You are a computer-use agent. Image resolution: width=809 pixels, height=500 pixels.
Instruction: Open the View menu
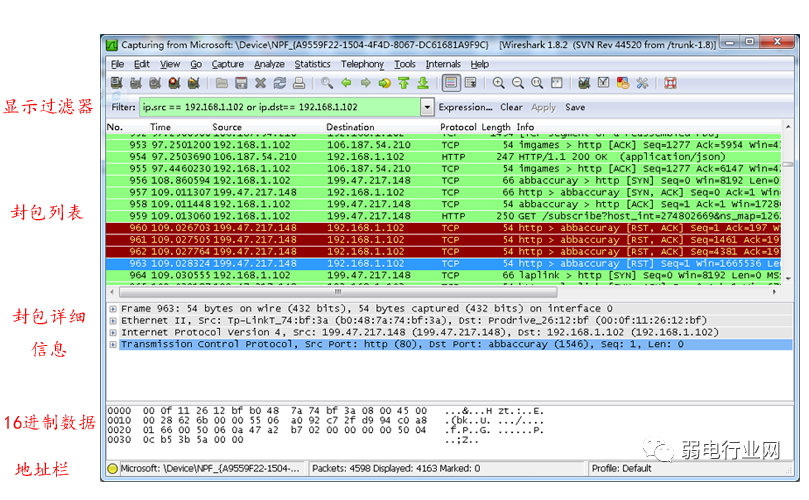(x=170, y=64)
